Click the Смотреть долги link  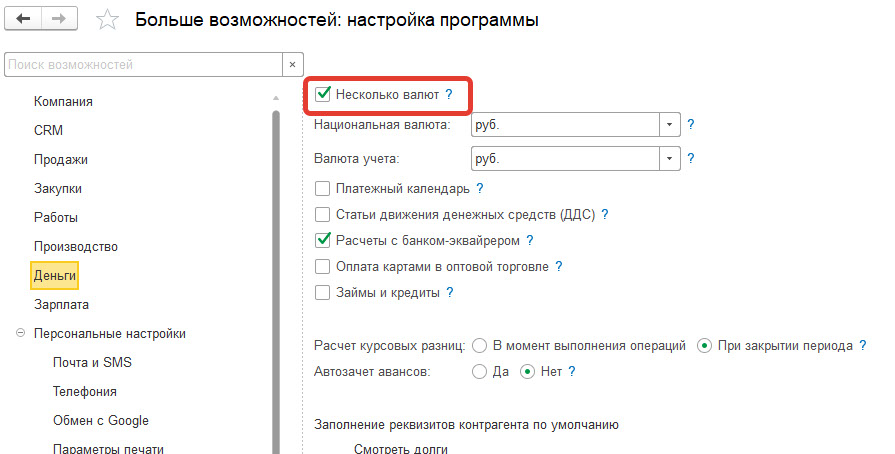(x=400, y=449)
